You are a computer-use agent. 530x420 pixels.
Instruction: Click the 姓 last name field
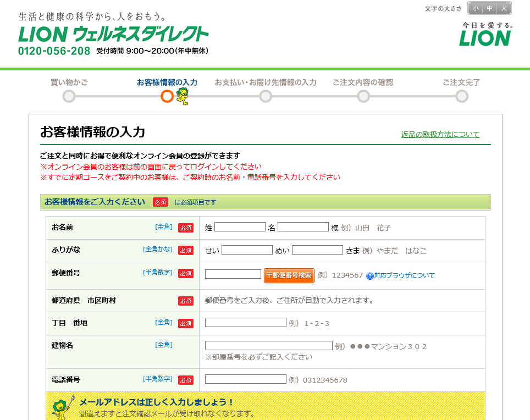(x=240, y=226)
